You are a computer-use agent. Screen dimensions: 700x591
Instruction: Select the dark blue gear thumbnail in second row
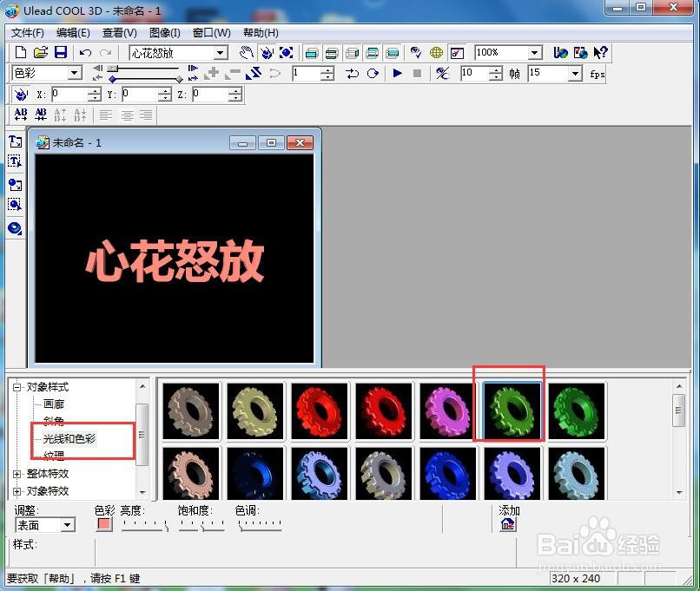(255, 473)
